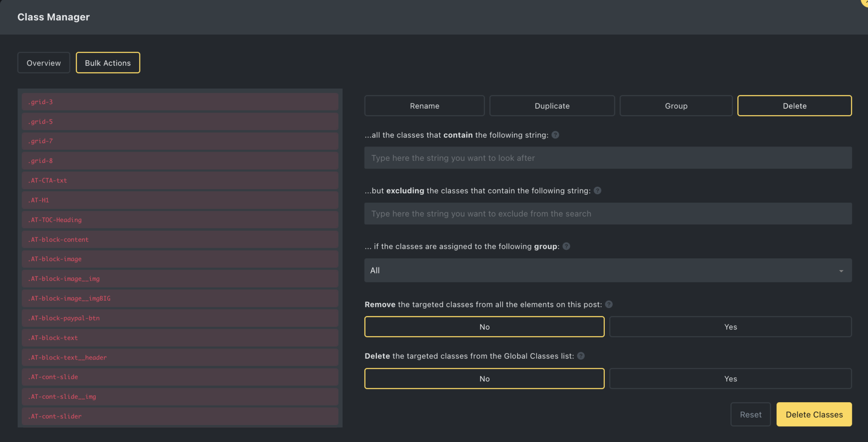
Task: Switch to the Overview tab
Action: 44,63
